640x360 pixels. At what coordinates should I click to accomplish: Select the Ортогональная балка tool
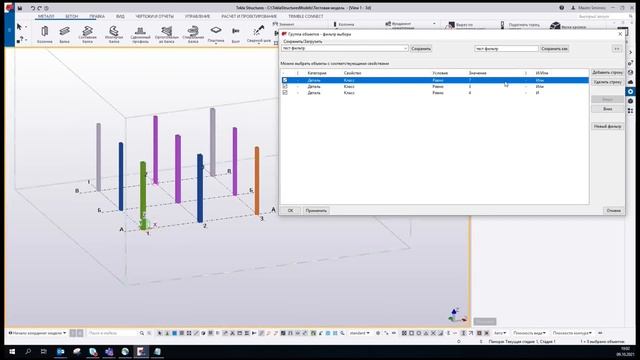point(167,34)
